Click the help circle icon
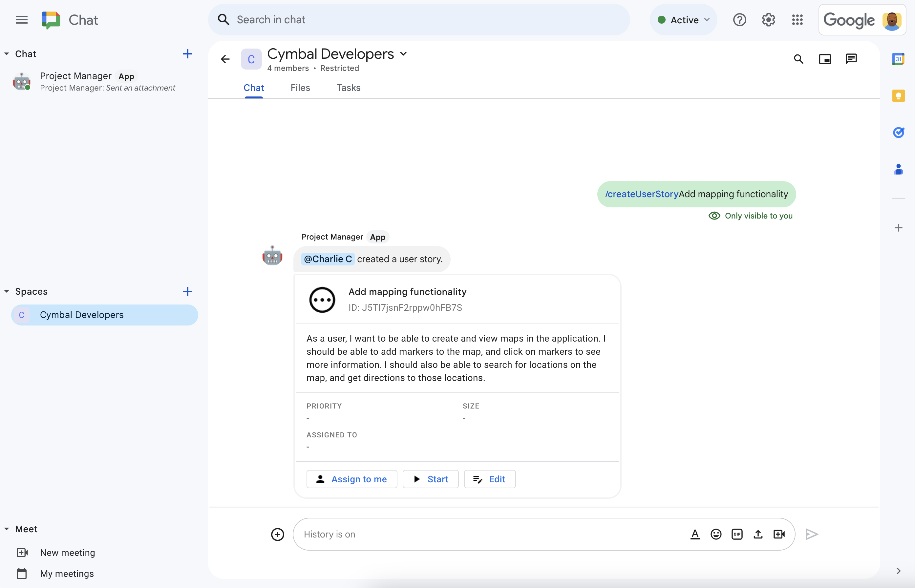This screenshot has height=588, width=915. click(x=740, y=20)
